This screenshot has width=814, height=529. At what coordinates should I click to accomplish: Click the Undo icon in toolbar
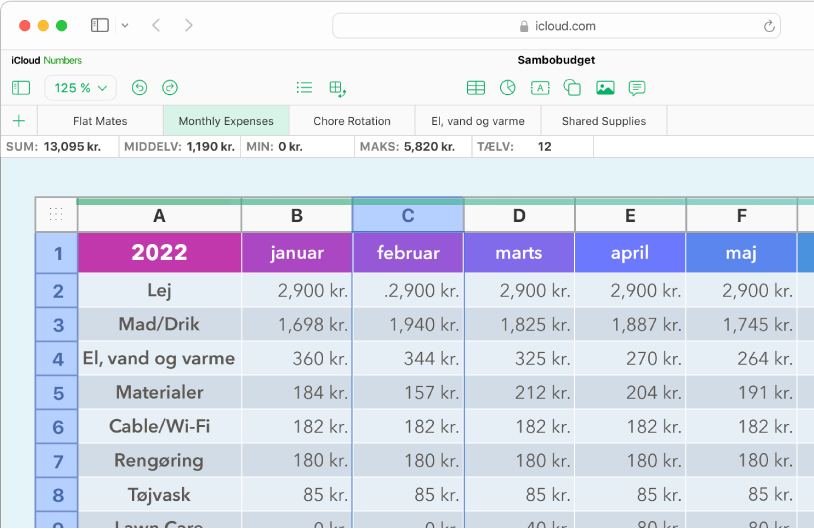[140, 88]
